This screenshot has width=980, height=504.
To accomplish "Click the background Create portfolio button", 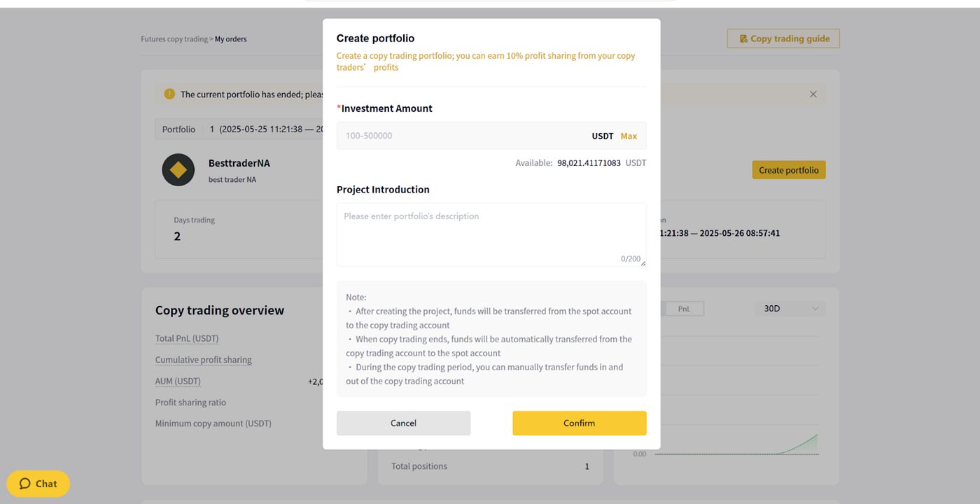I will coord(789,170).
